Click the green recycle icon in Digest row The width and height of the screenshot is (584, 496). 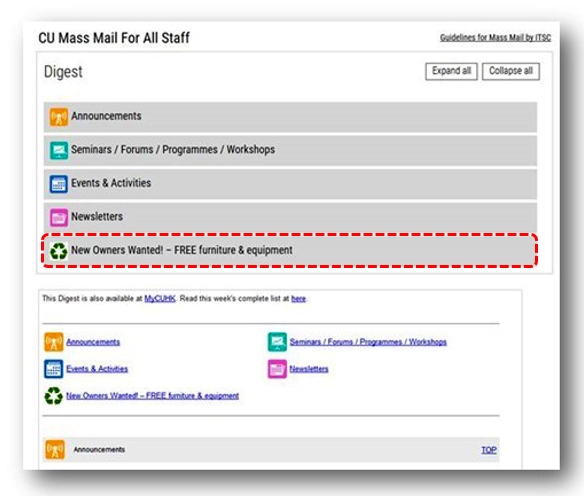point(59,251)
